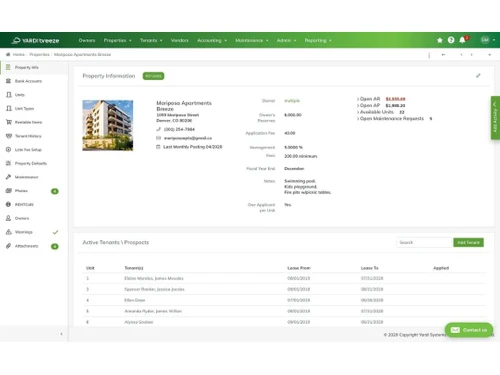Click the RENTCafé globe icon
The height and width of the screenshot is (375, 500).
pyautogui.click(x=8, y=204)
